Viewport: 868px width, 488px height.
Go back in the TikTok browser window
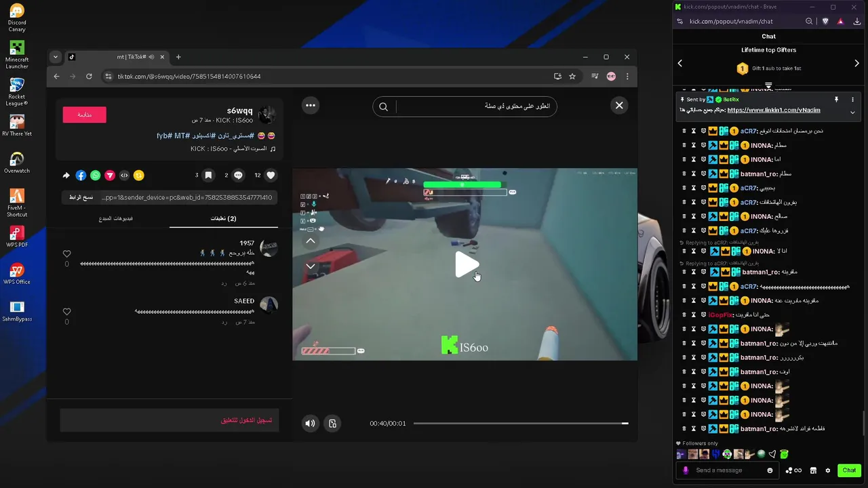pos(57,77)
